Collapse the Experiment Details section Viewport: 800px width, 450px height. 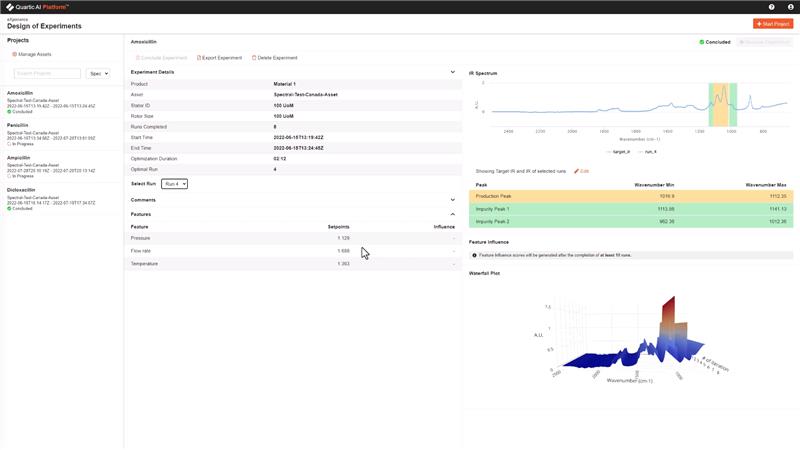pyautogui.click(x=452, y=72)
